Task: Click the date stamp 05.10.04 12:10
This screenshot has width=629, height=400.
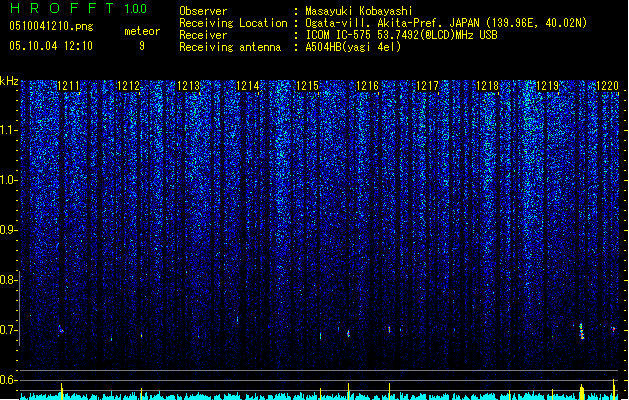Action: pos(51,46)
